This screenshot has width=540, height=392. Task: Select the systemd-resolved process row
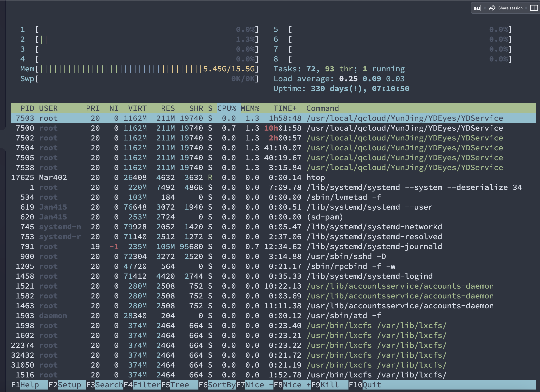pos(273,236)
